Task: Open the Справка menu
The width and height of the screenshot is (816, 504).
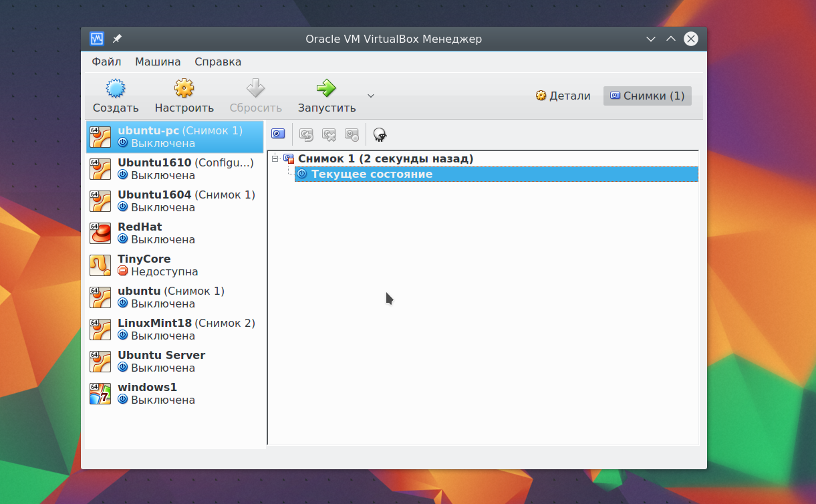Action: [x=217, y=61]
